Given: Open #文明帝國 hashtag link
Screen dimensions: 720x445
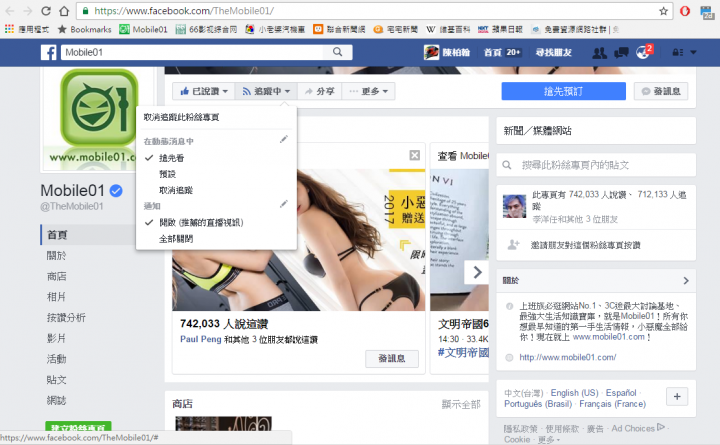Looking at the screenshot, I should 463,353.
